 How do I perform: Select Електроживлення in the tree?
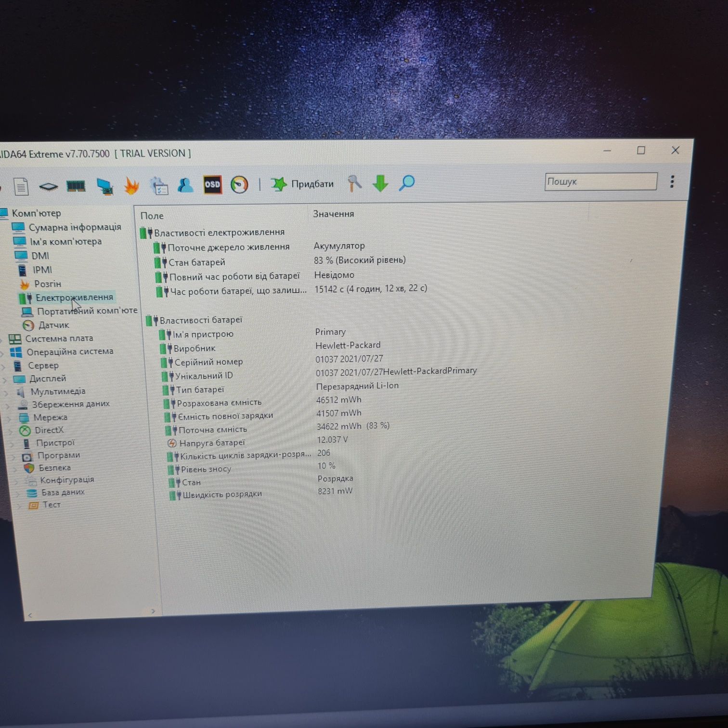(66, 298)
